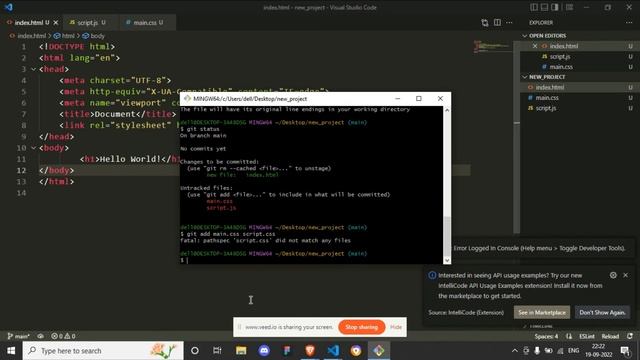640x360 pixels.
Task: Click the ESLint status bar item
Action: [x=587, y=336]
